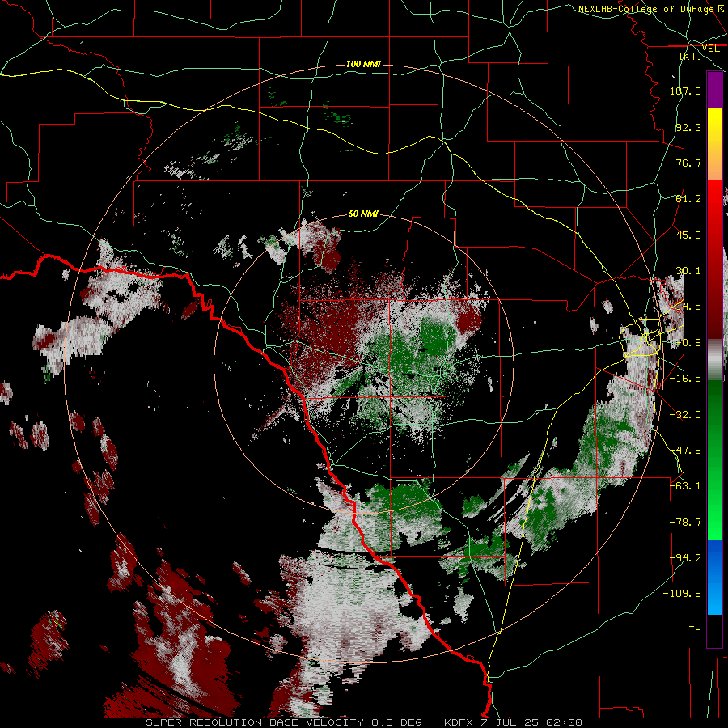Screen dimensions: 728x728
Task: Click the 92.3 velocity scale value
Action: point(688,127)
